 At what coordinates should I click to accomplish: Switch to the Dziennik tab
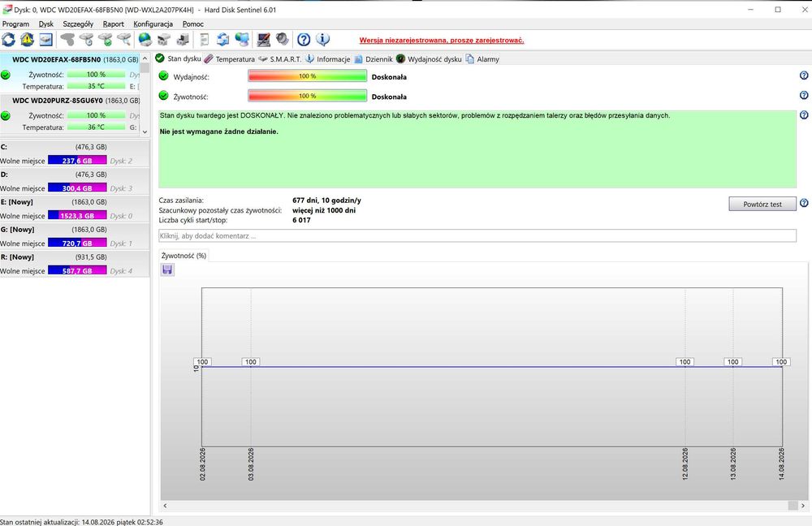click(374, 59)
